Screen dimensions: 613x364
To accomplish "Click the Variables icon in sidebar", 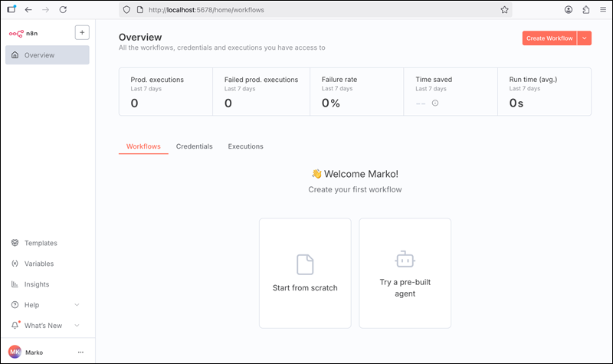I will (15, 264).
